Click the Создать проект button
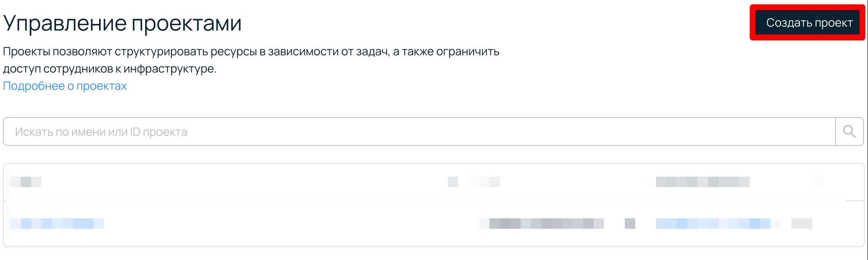The image size is (868, 260). [809, 23]
